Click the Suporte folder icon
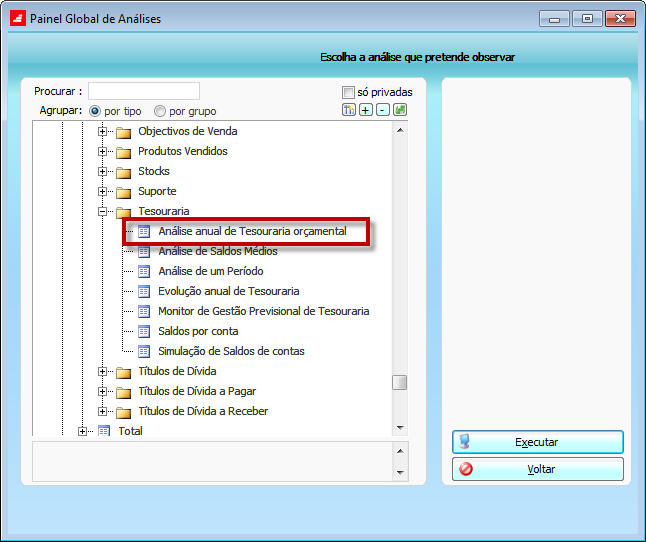Viewport: 646px width, 542px height. coord(123,192)
